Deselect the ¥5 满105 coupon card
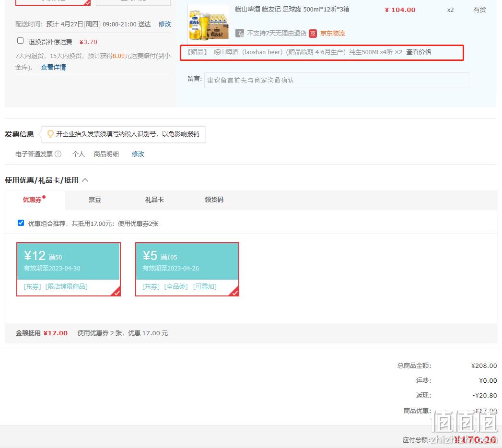 187,269
